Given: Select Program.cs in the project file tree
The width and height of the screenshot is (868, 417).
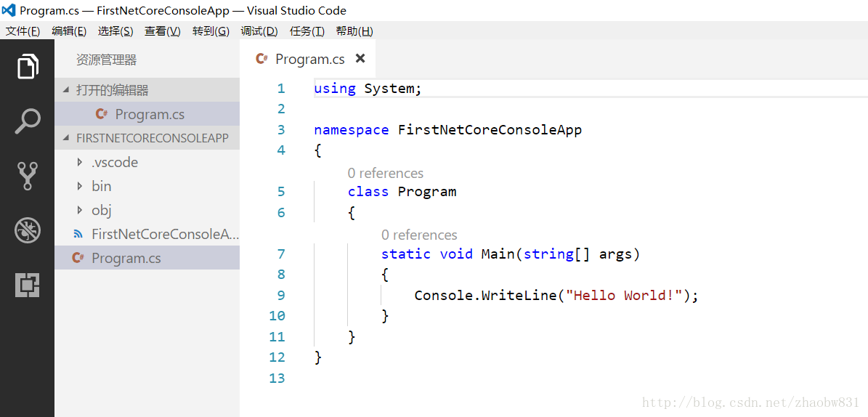Looking at the screenshot, I should [147, 258].
